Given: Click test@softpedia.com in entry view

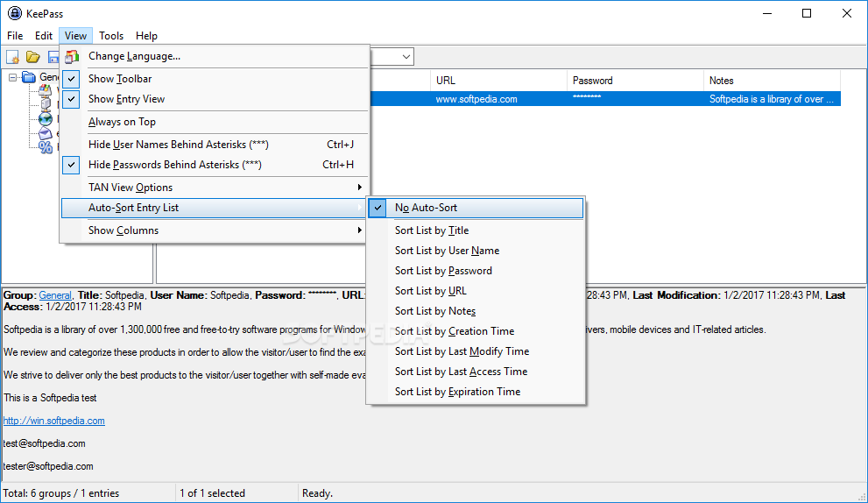Looking at the screenshot, I should pos(45,443).
